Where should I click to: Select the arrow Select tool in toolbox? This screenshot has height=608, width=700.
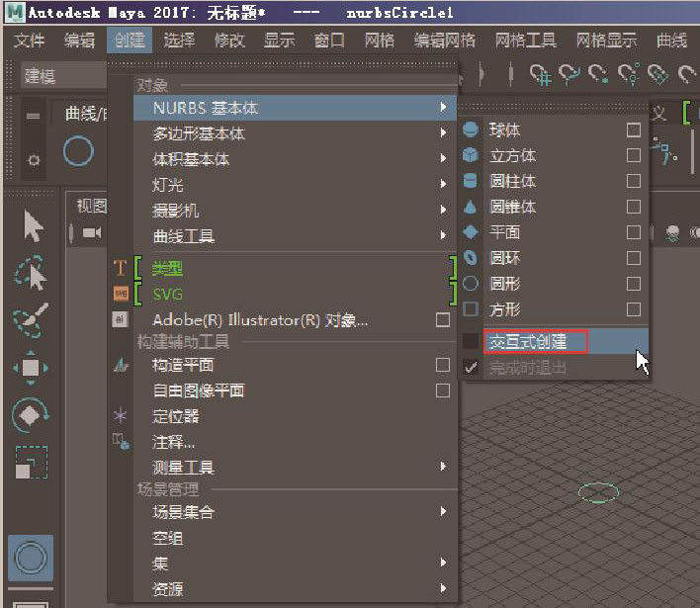(33, 226)
